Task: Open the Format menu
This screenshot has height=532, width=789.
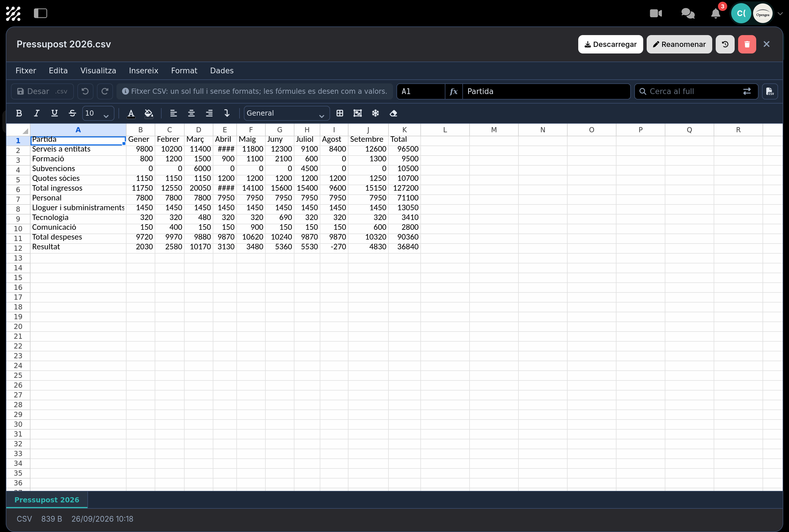Action: (x=184, y=70)
